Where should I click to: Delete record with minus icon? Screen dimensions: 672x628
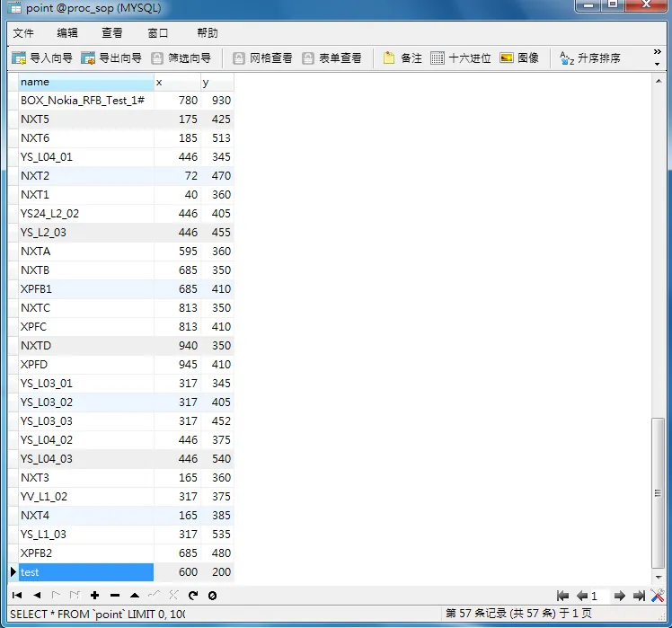click(x=115, y=595)
